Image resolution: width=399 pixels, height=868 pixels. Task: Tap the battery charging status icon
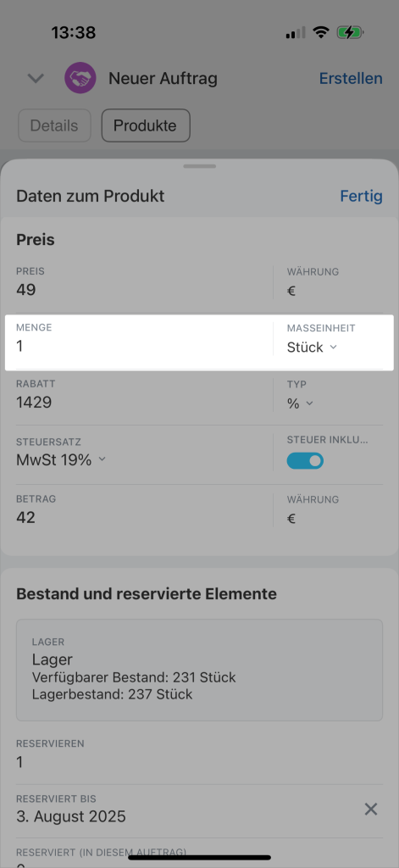[x=350, y=33]
